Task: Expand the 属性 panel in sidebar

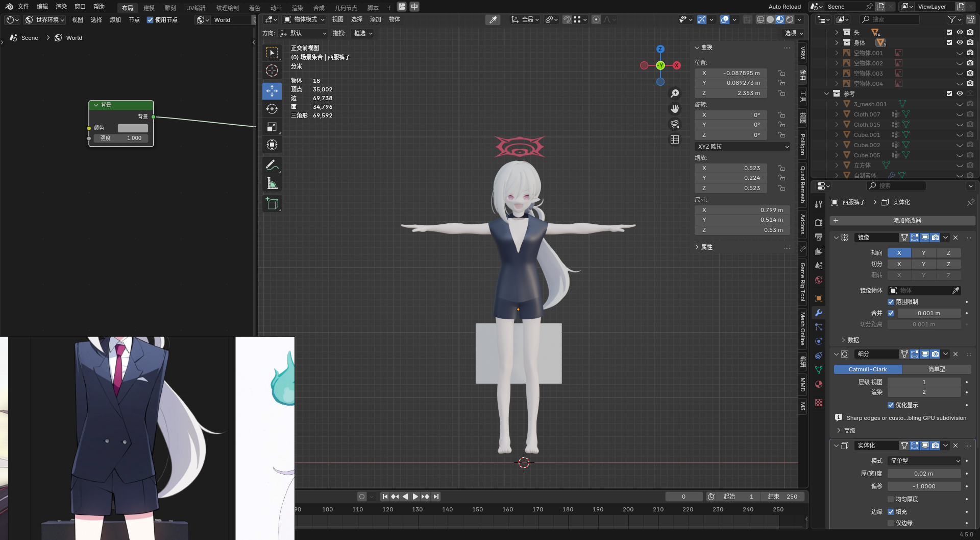Action: (706, 247)
